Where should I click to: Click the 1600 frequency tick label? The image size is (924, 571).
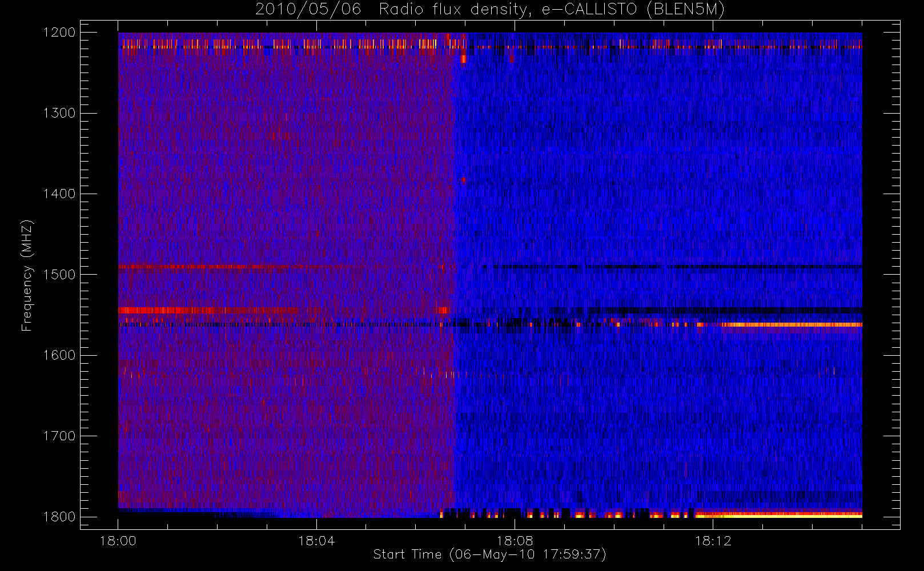point(59,355)
